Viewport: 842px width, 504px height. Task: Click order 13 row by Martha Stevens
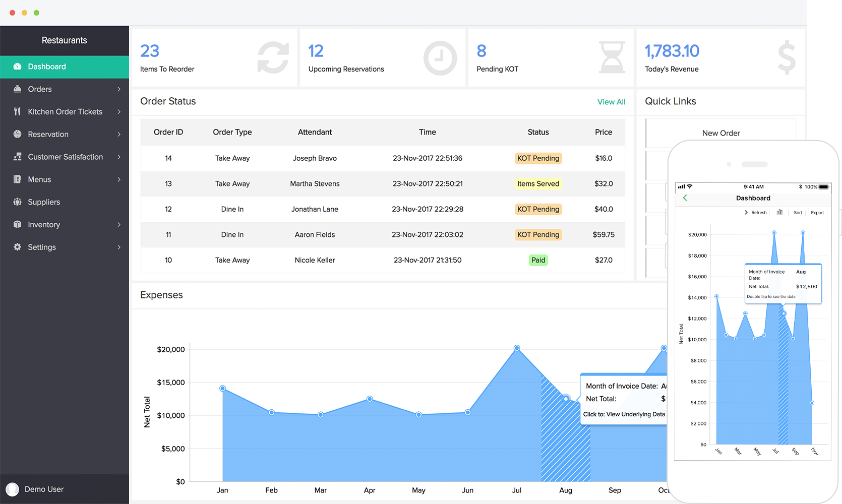(315, 184)
